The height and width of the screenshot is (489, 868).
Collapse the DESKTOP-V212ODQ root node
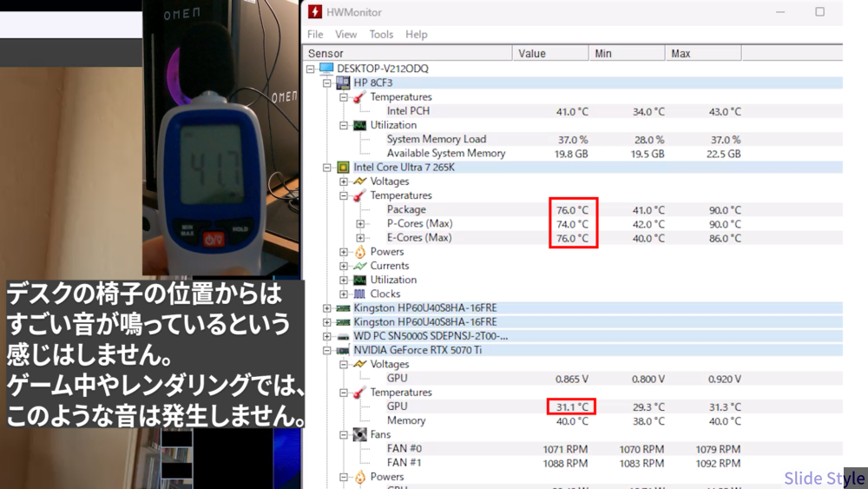coord(311,69)
